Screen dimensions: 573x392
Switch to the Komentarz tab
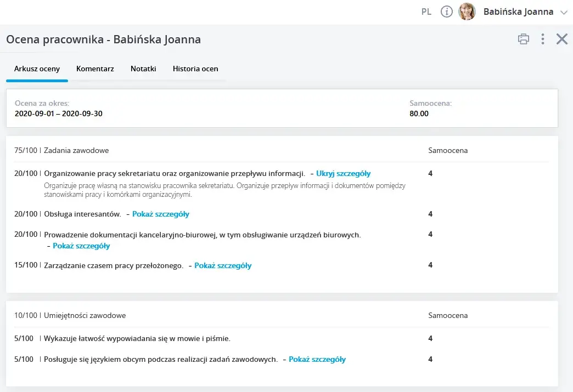[x=95, y=69]
